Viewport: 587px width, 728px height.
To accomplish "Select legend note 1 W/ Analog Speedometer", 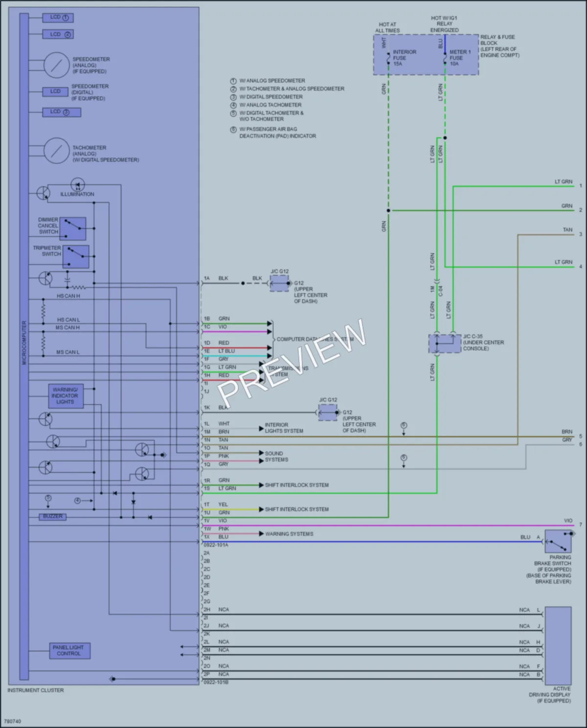I will (x=268, y=81).
